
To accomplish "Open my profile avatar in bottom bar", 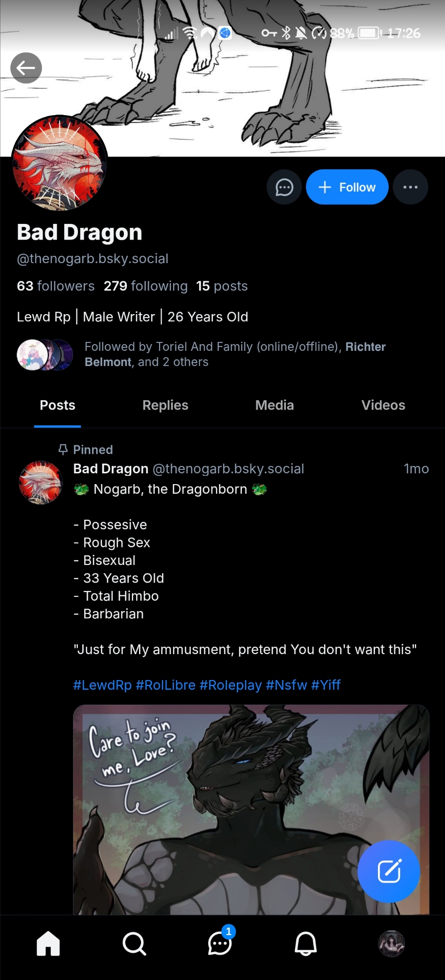I will coord(391,943).
